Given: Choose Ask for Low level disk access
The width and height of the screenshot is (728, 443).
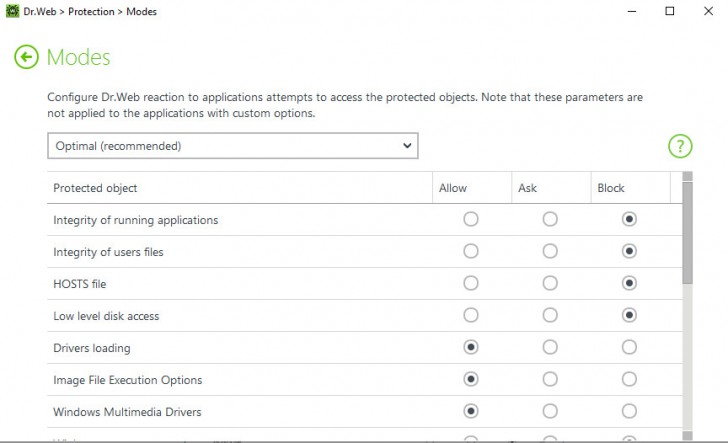Looking at the screenshot, I should pos(550,315).
